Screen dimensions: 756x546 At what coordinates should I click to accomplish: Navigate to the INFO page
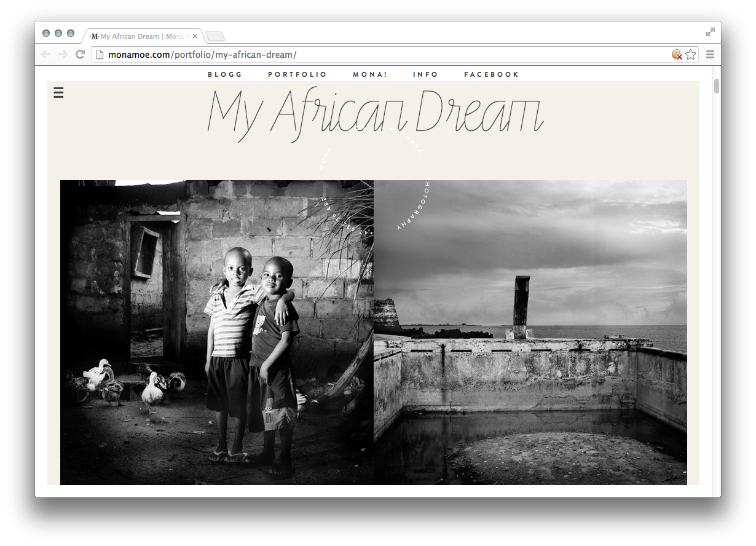coord(425,74)
